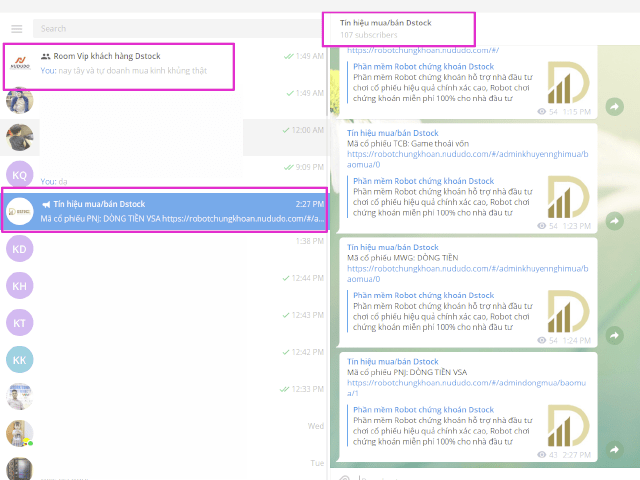This screenshot has width=640, height=480.
Task: Open link preview title in PNJ message
Action: point(423,409)
